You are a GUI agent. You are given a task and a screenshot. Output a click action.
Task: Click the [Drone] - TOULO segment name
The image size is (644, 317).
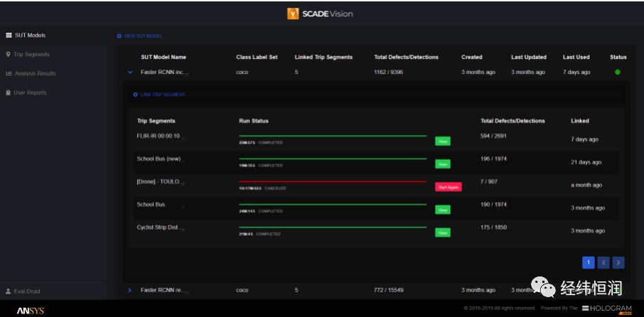(x=158, y=181)
